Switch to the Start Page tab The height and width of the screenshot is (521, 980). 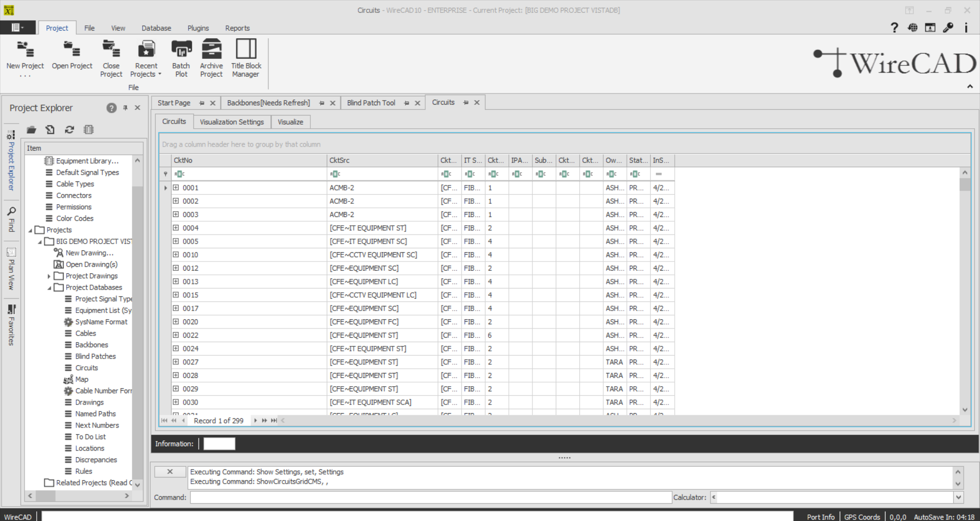pyautogui.click(x=174, y=103)
